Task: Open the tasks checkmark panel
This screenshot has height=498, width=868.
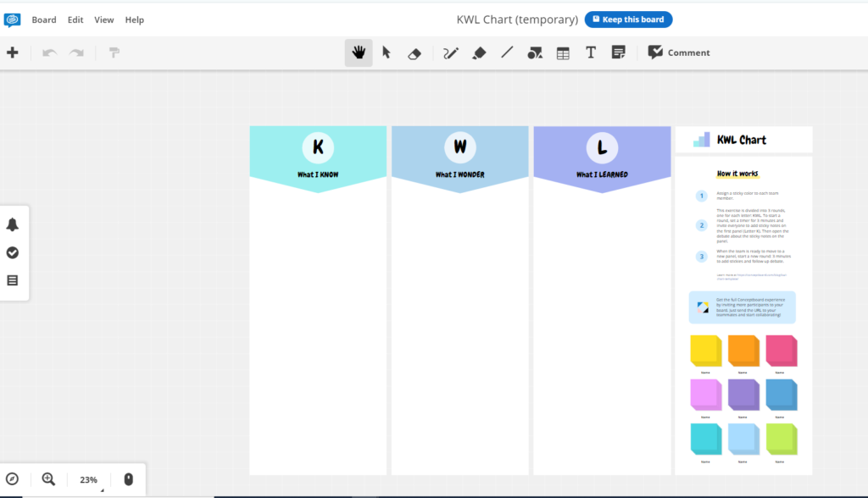Action: pyautogui.click(x=13, y=252)
